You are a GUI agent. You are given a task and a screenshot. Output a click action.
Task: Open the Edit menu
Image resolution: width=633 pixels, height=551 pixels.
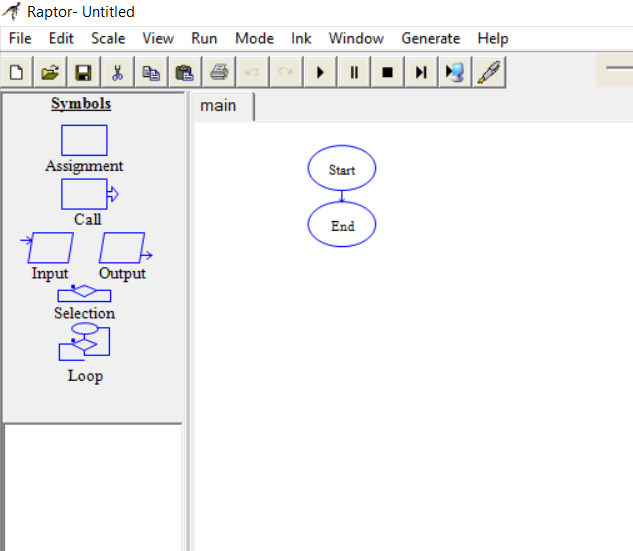[61, 39]
